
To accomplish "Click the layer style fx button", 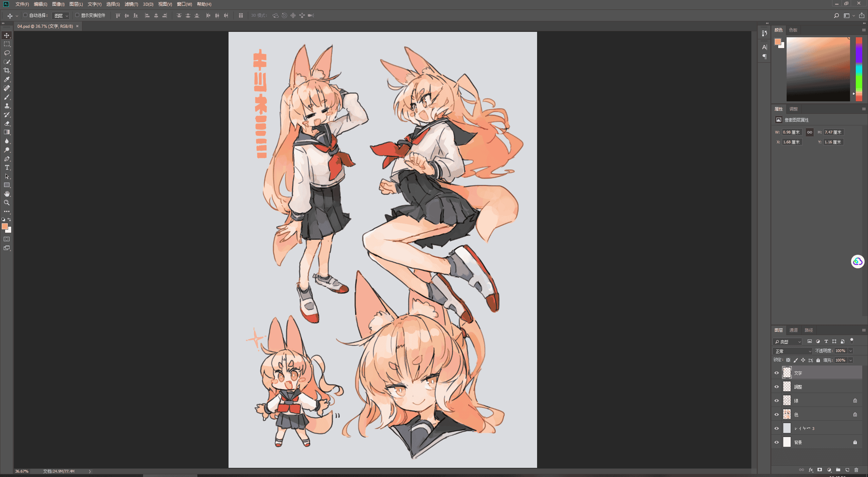I will coord(811,470).
